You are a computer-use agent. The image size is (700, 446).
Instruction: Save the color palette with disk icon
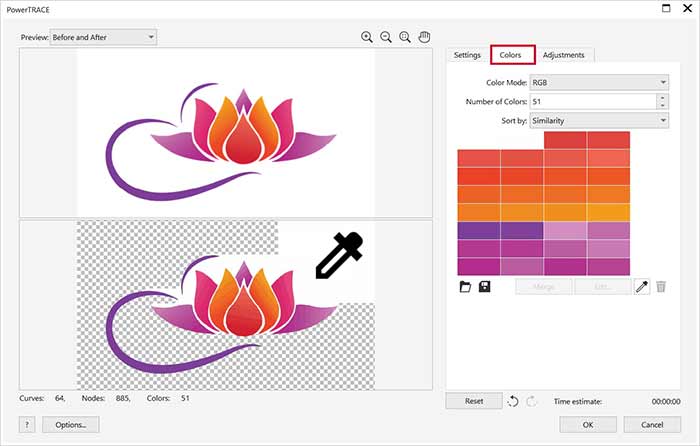485,287
